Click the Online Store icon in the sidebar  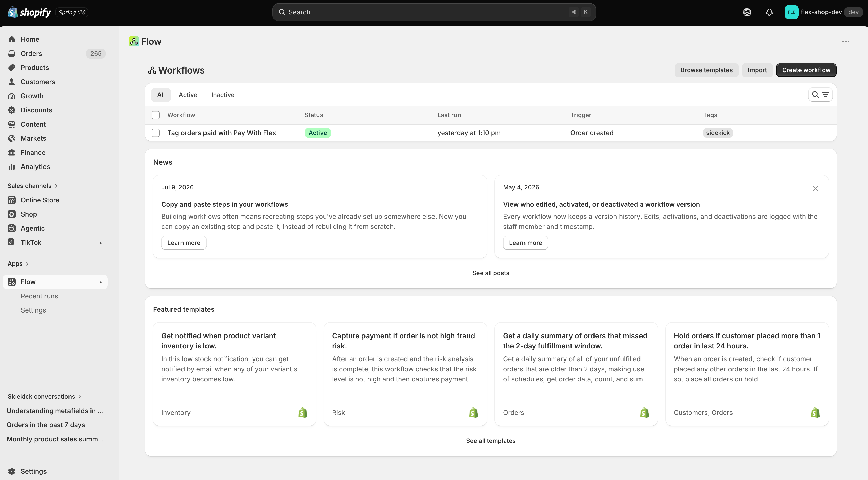(x=12, y=200)
